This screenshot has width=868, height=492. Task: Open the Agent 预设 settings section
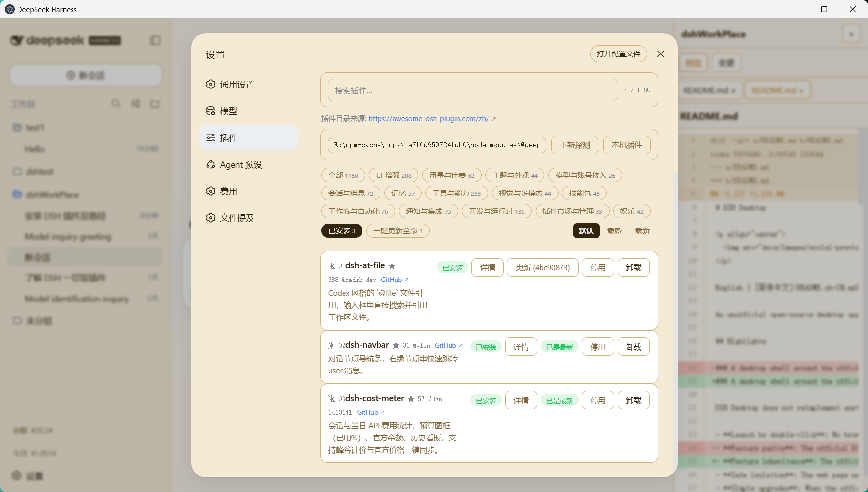pos(248,165)
